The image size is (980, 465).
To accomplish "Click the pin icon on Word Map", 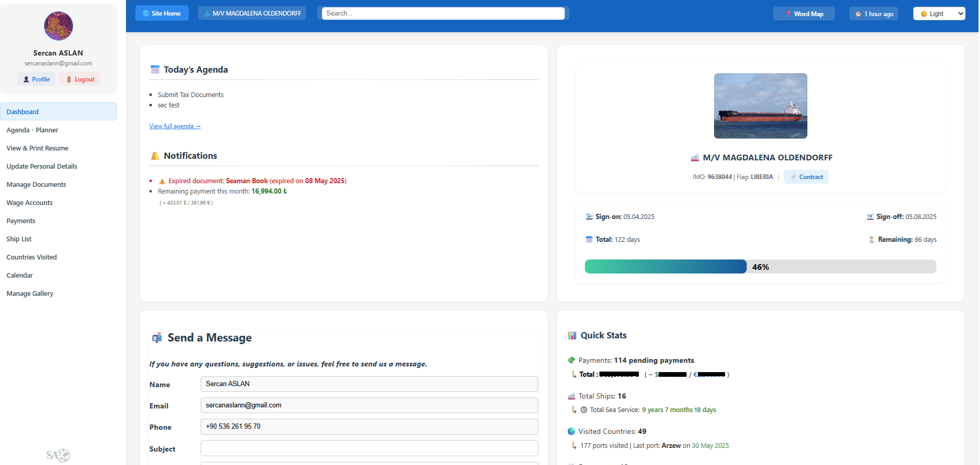I will (x=789, y=14).
